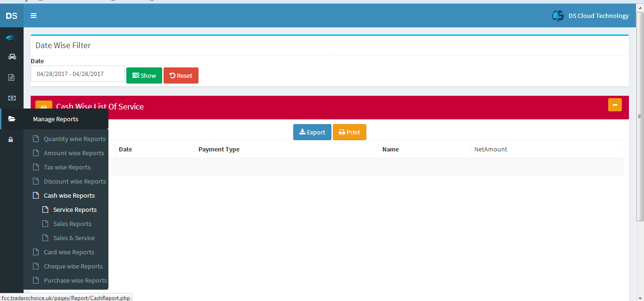644x301 pixels.
Task: Collapse the Cash Wise List Of Service panel
Action: [x=615, y=105]
